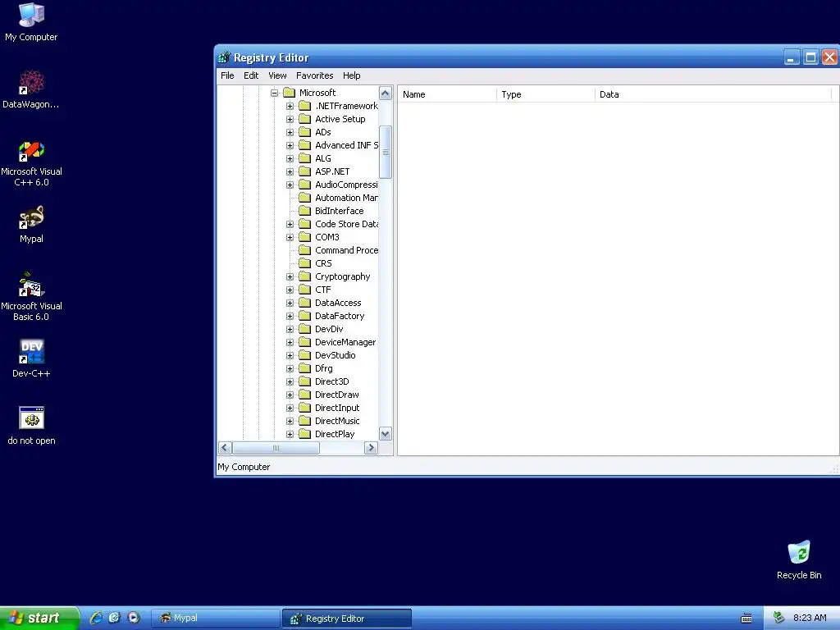Click the DevStudio folder icon
Viewport: 840px width, 630px height.
[305, 355]
